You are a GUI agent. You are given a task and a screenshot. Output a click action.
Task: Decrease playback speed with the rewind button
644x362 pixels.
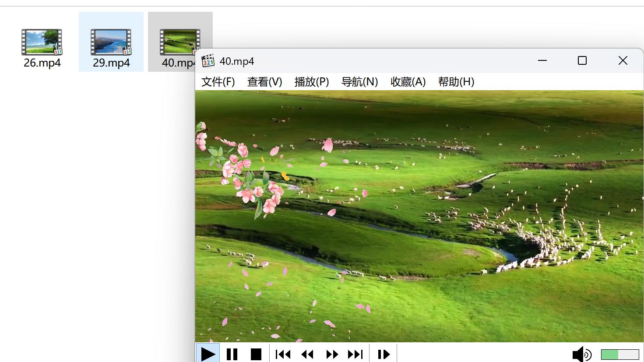click(307, 354)
